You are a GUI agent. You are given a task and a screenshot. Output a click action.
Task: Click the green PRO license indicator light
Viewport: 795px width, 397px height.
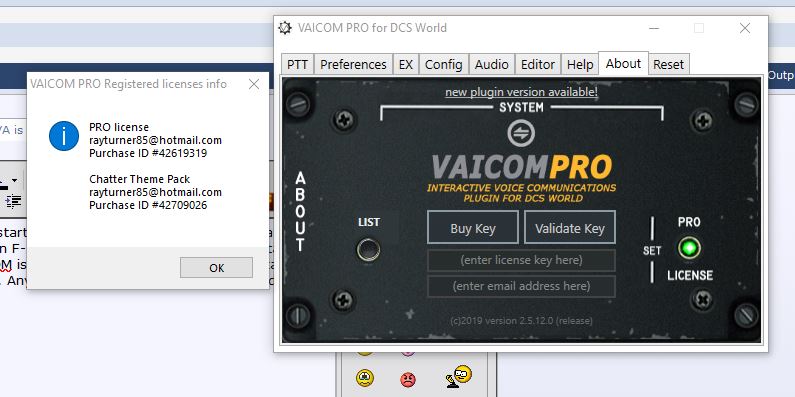(x=690, y=248)
